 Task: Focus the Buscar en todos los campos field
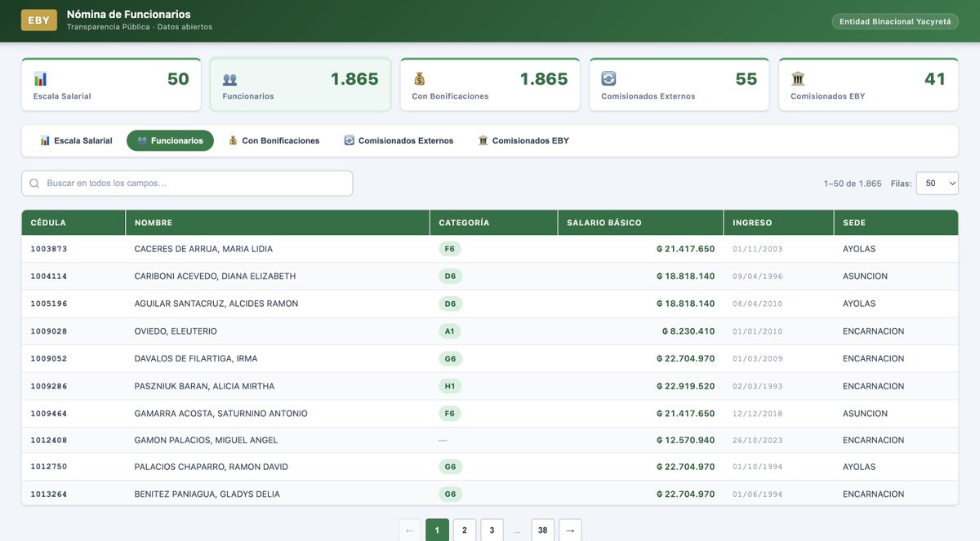tap(187, 184)
